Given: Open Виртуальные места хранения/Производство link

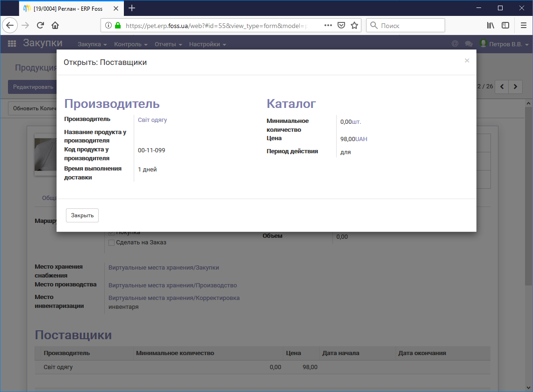Looking at the screenshot, I should (x=173, y=285).
